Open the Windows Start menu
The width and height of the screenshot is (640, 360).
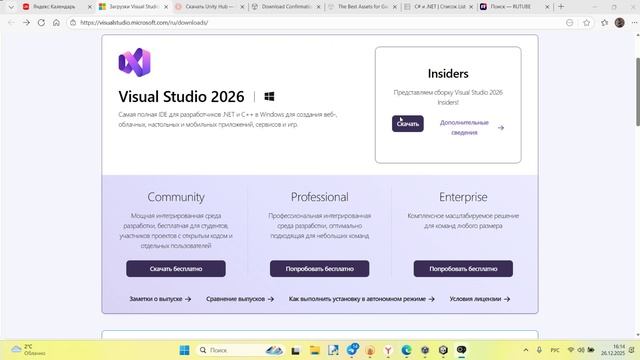click(184, 350)
